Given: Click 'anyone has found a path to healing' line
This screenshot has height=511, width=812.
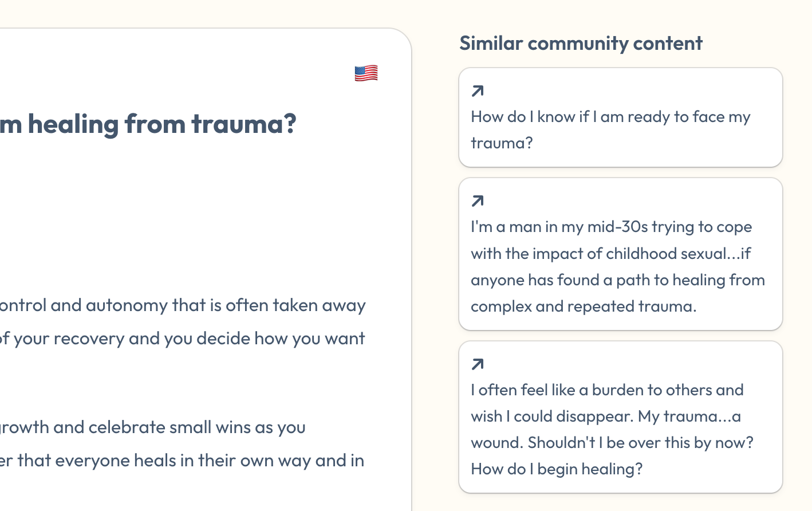Looking at the screenshot, I should pos(618,280).
